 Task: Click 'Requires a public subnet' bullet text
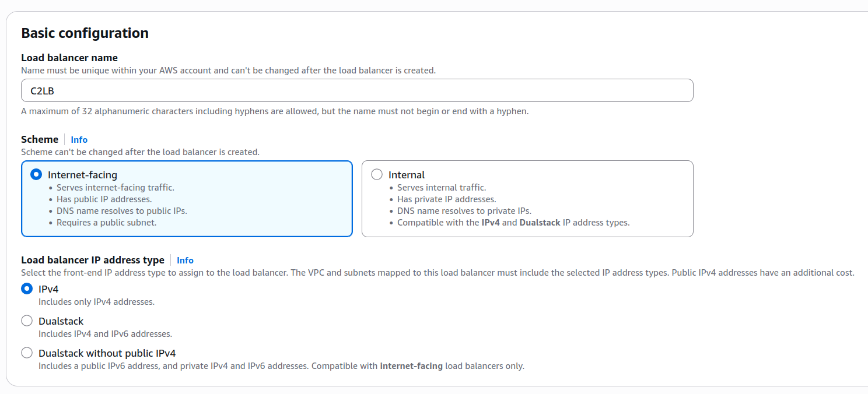point(107,223)
